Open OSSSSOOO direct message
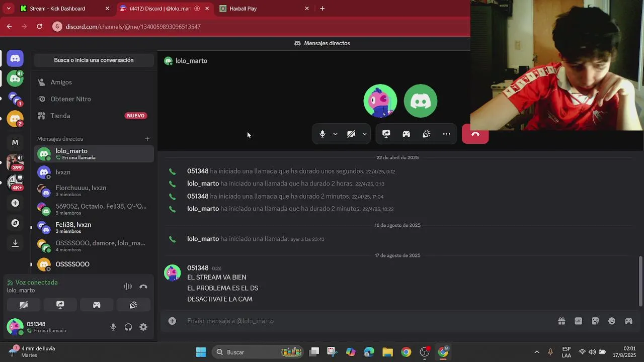The width and height of the screenshot is (644, 362). 94,264
